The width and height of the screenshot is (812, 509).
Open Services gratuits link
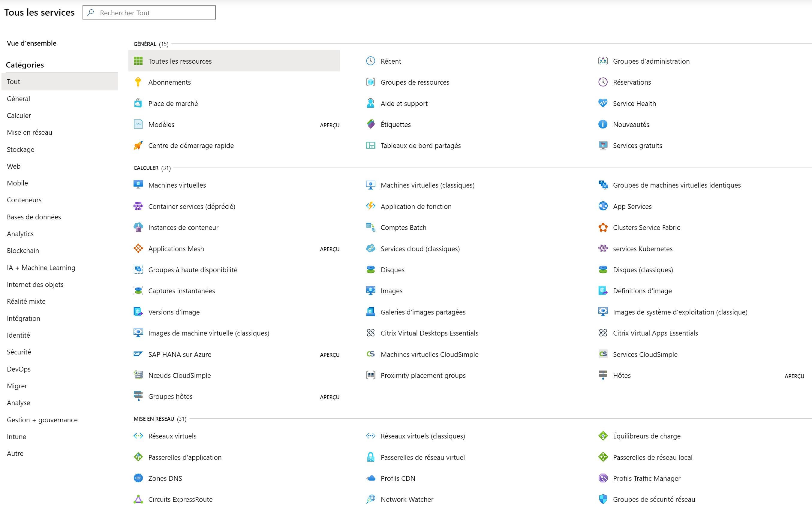coord(637,146)
